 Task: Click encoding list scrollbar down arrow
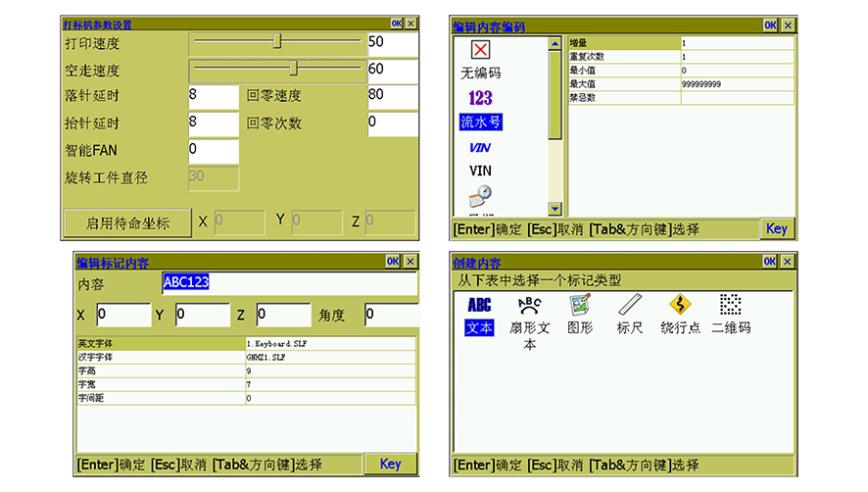click(x=555, y=209)
